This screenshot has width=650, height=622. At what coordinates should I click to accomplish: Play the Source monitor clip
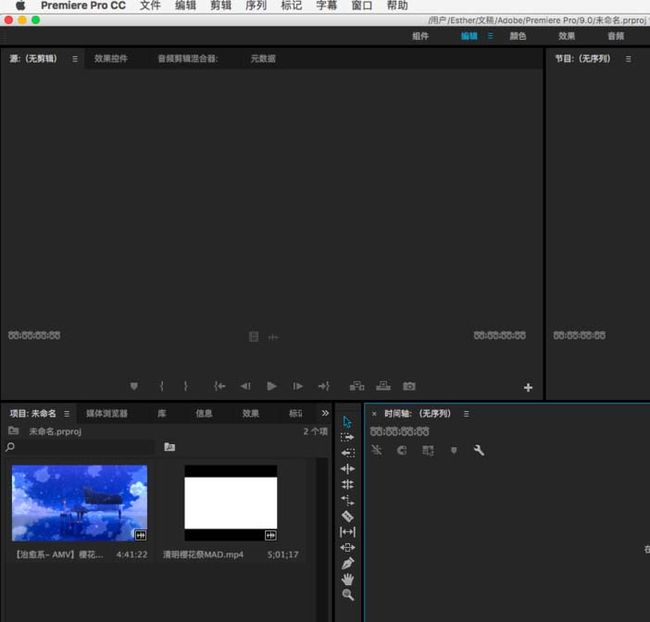272,386
